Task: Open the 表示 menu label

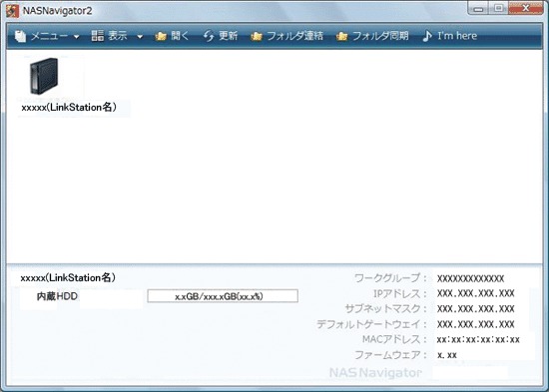Action: 118,35
